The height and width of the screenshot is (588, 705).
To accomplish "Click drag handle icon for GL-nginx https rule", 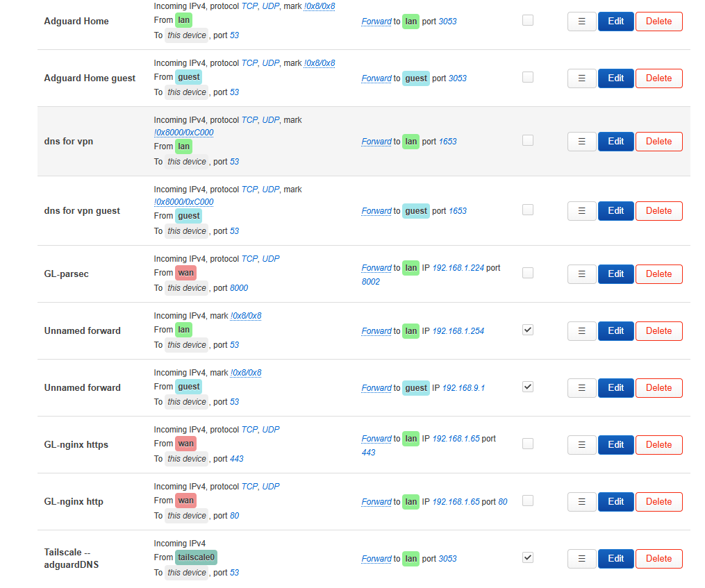I will click(x=581, y=445).
